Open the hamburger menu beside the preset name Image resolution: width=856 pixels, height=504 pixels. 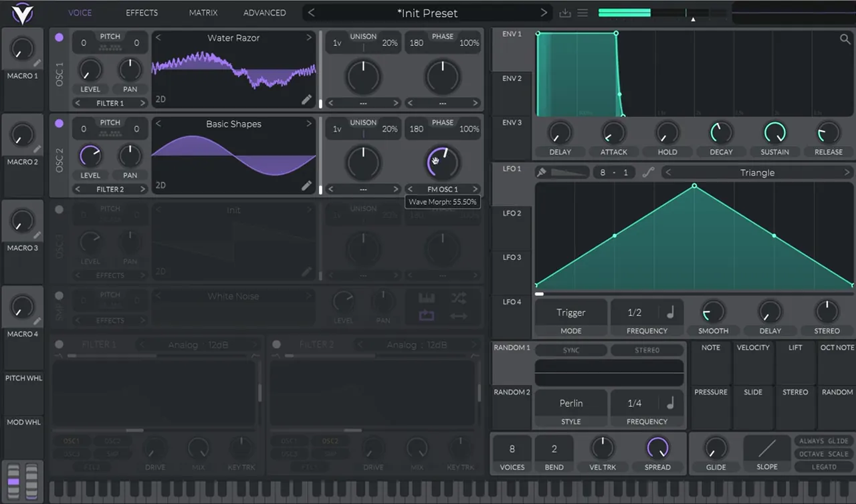click(x=582, y=13)
